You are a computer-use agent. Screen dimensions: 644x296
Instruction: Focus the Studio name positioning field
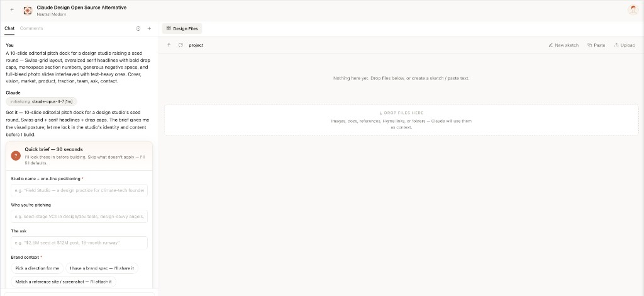[79, 190]
